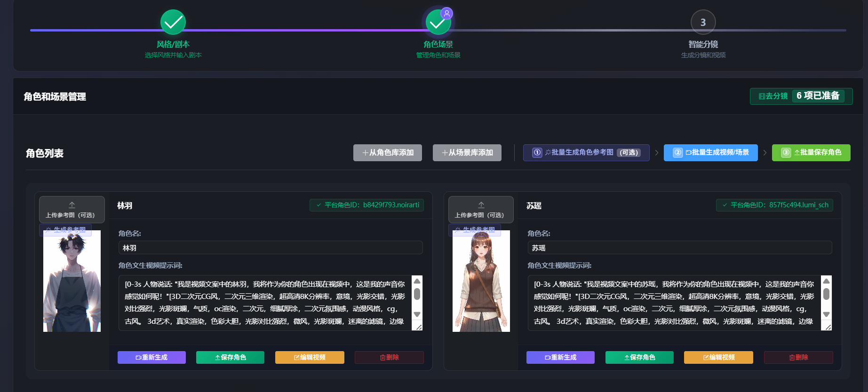Click scroll up arrow in 林羽 prompt box
This screenshot has height=392, width=868.
coord(417,281)
